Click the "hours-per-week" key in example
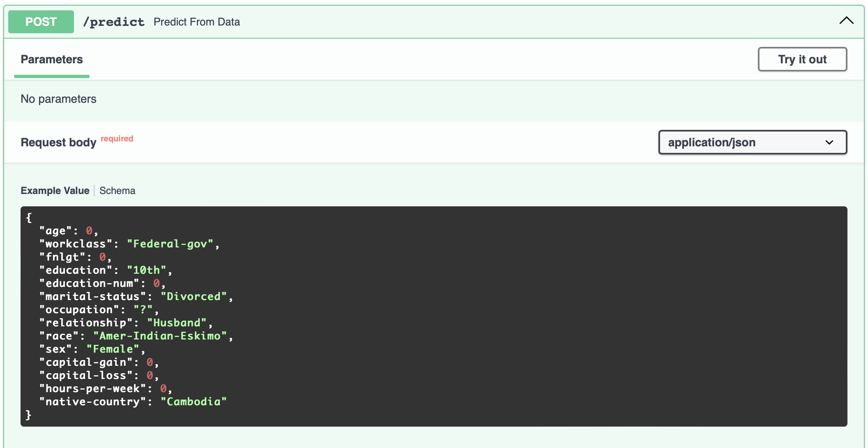The image size is (868, 448). click(x=92, y=388)
